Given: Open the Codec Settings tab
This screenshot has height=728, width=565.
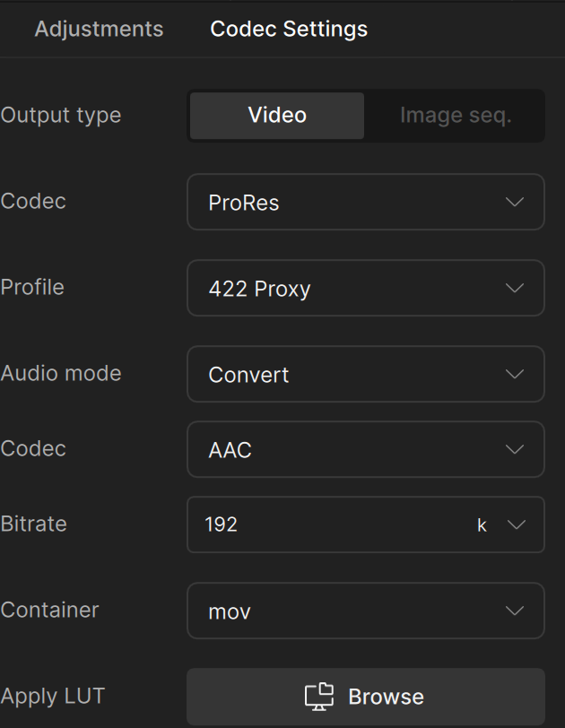Looking at the screenshot, I should pos(288,29).
